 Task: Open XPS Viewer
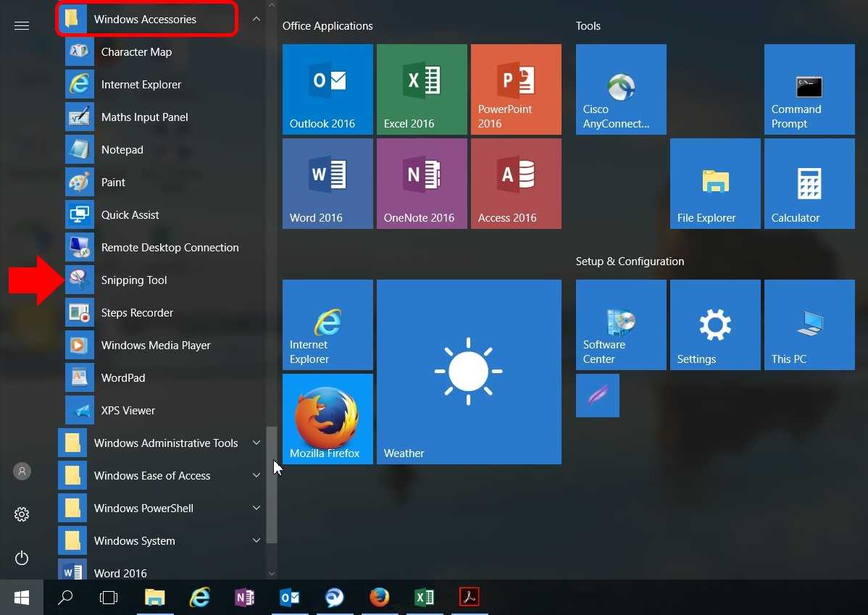(x=161, y=411)
